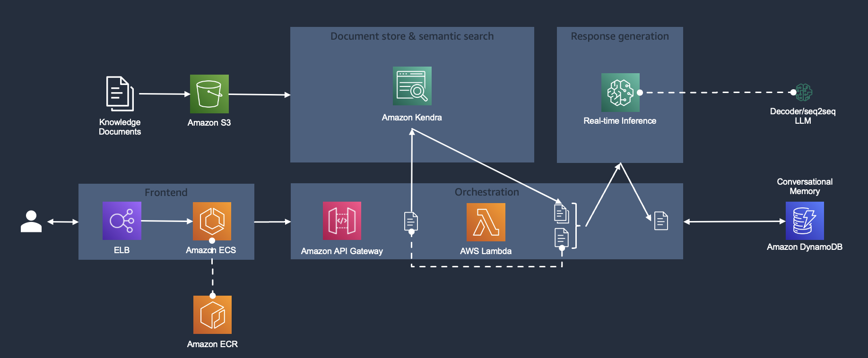868x358 pixels.
Task: Click the Response generation heading
Action: pyautogui.click(x=620, y=36)
